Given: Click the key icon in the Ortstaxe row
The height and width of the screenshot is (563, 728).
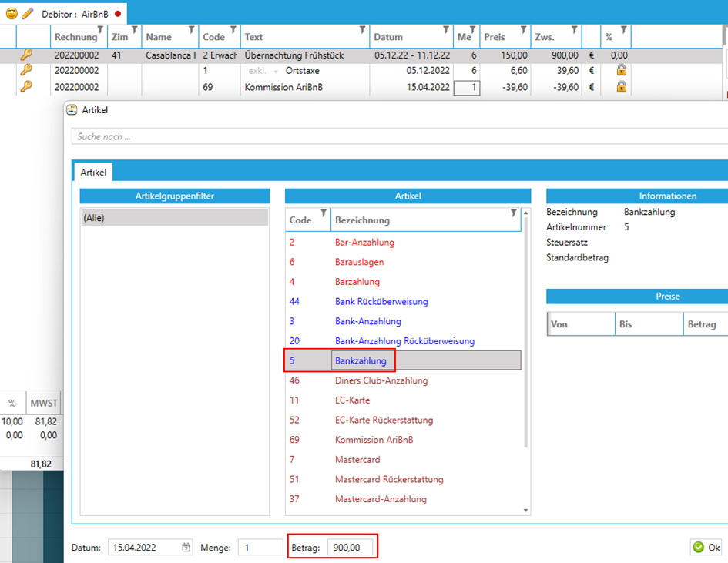Looking at the screenshot, I should click(26, 71).
